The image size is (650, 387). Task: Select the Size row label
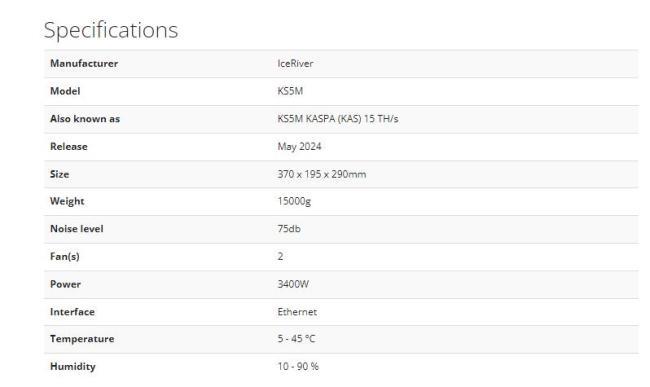point(60,174)
